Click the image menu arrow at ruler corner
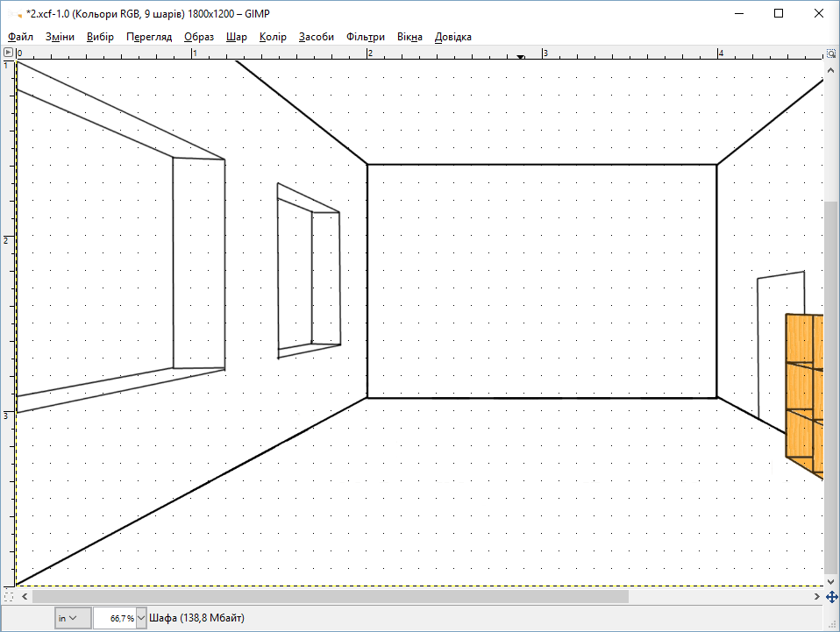The image size is (840, 632). click(x=8, y=53)
